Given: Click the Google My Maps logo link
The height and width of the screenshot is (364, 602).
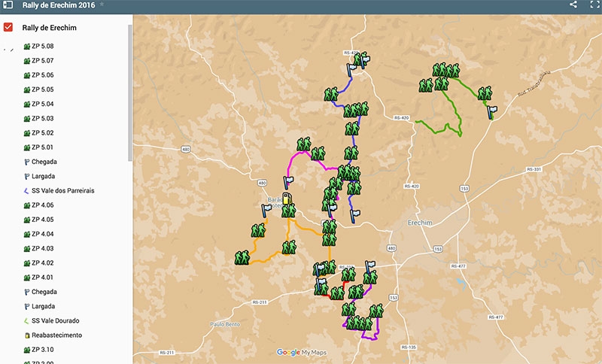Looking at the screenshot, I should point(305,352).
